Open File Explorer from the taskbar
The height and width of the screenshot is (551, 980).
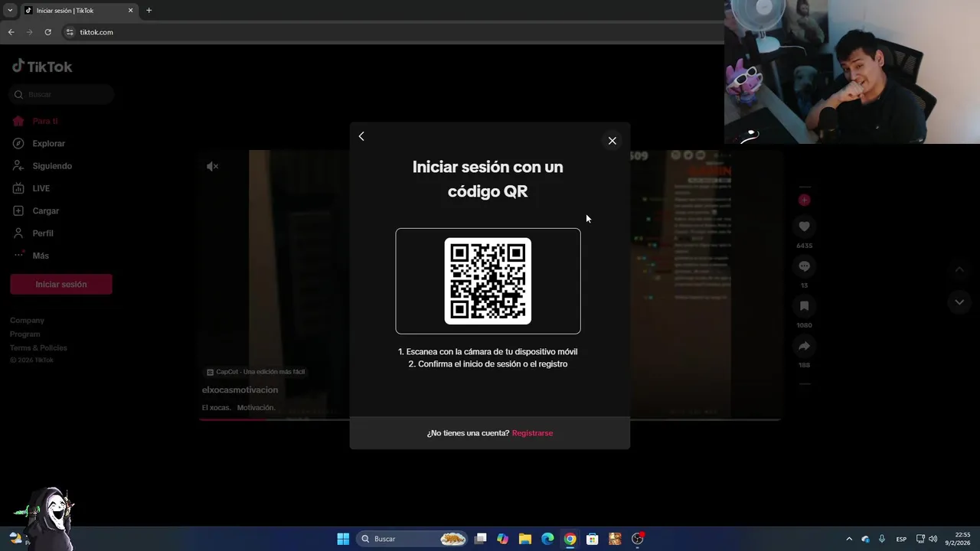(x=525, y=539)
